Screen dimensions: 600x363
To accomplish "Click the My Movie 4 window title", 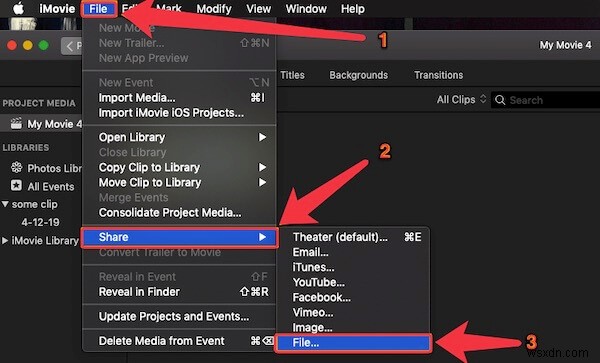I will (x=566, y=45).
